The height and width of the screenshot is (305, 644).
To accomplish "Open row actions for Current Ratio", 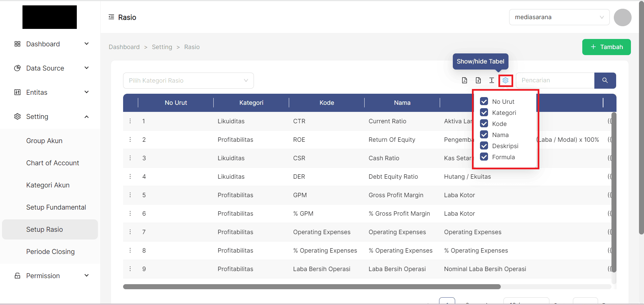I will click(130, 121).
